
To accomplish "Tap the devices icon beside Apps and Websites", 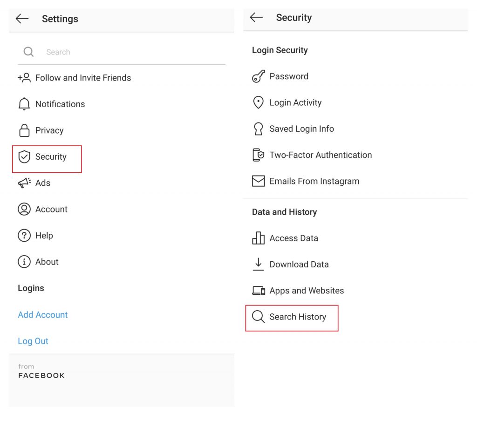I will (x=258, y=291).
